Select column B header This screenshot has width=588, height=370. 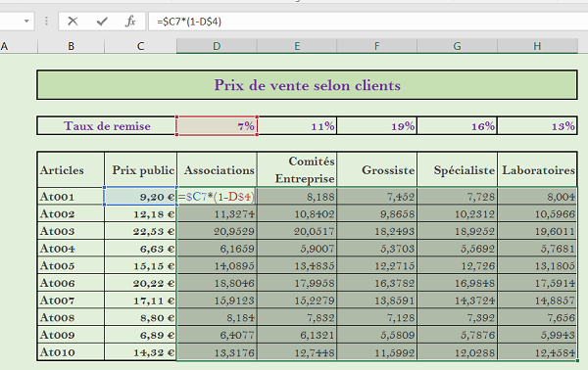[x=71, y=46]
